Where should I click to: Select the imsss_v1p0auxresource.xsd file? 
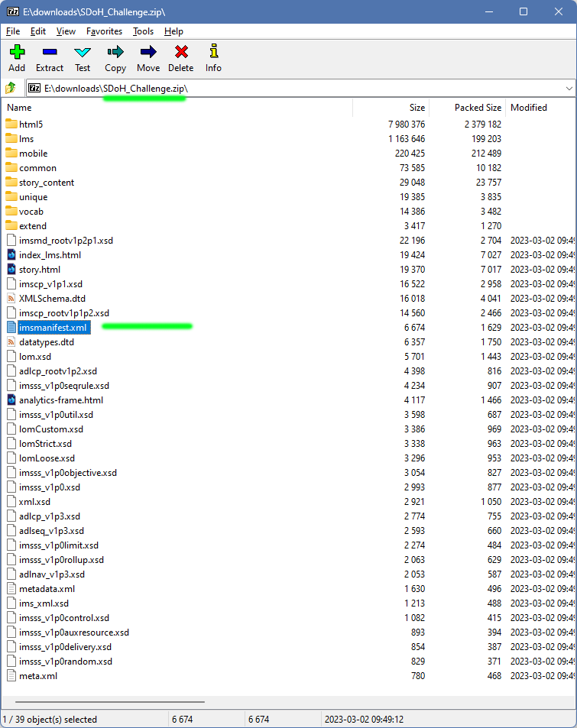pyautogui.click(x=74, y=633)
